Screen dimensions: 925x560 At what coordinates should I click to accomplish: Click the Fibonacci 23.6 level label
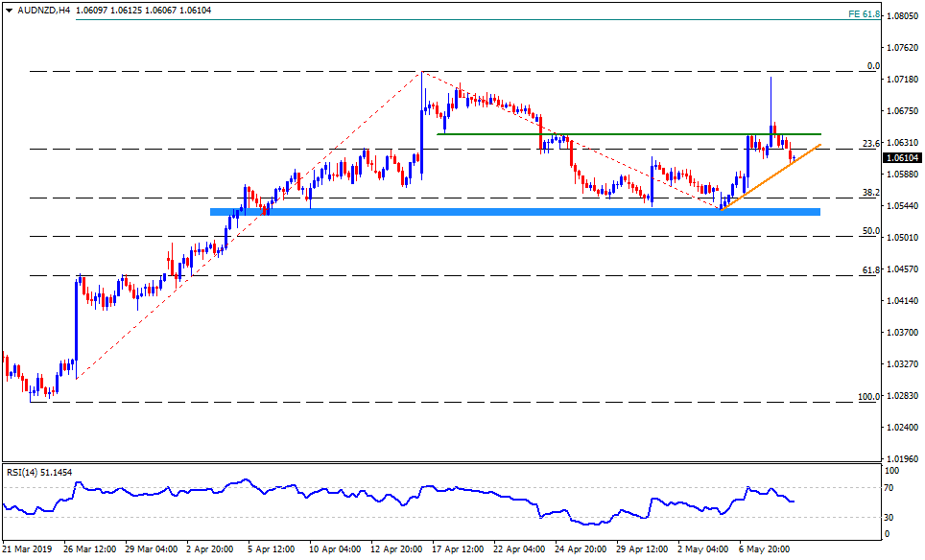870,143
